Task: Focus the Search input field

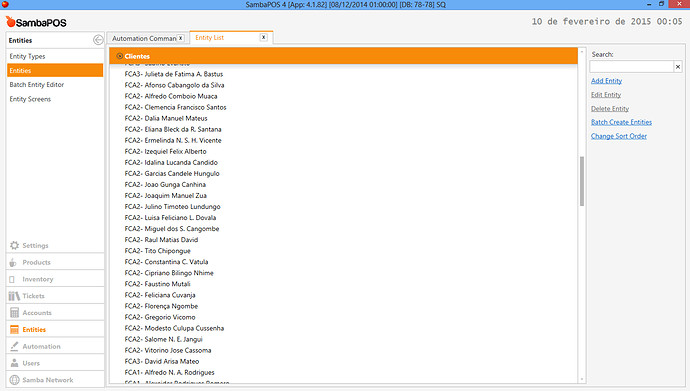Action: click(631, 67)
